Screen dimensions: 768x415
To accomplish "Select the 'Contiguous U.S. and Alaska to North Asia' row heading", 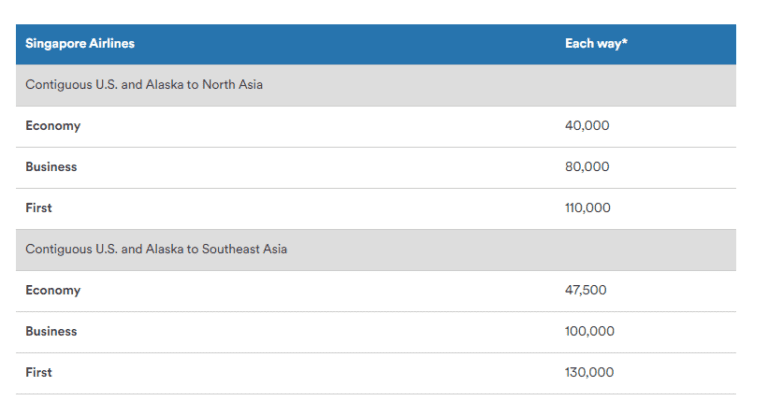I will 144,85.
